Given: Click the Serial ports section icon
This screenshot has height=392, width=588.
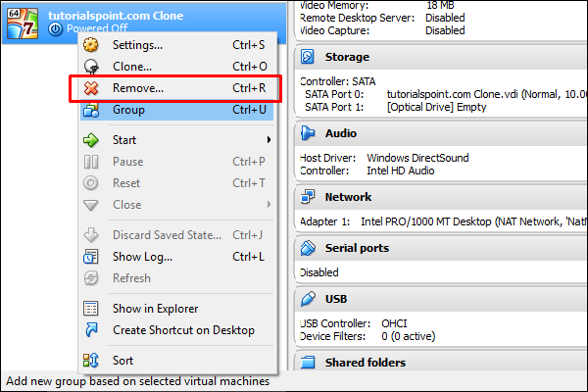Looking at the screenshot, I should tap(307, 249).
